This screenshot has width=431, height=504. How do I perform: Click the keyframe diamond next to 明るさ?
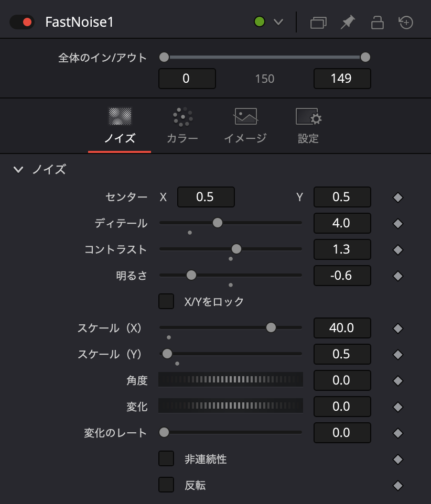(x=397, y=276)
